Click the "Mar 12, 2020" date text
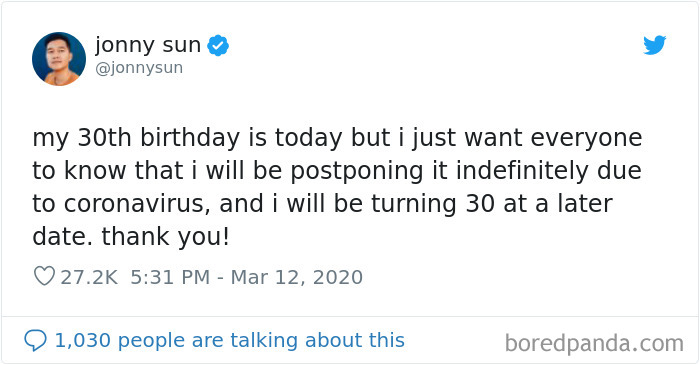The image size is (700, 365). [296, 277]
